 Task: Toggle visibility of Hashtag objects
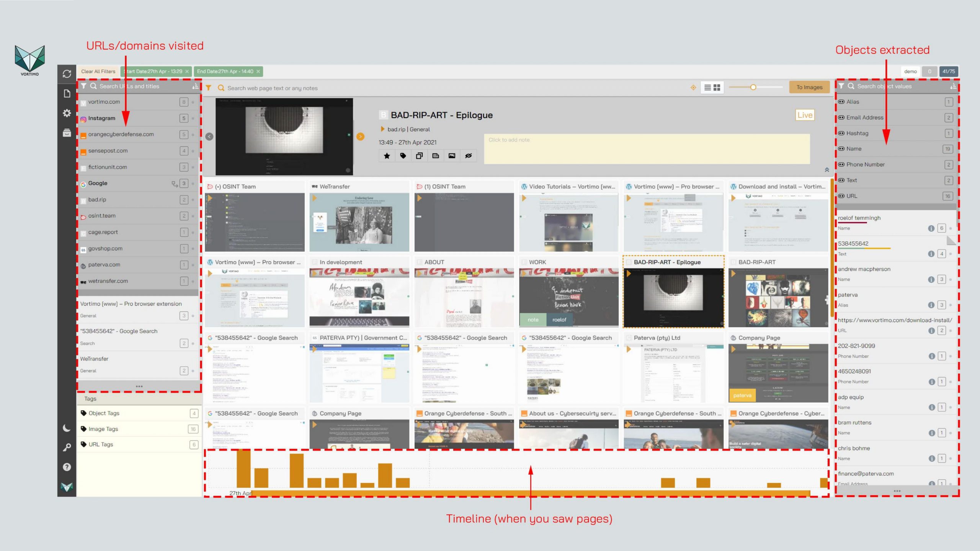point(841,133)
